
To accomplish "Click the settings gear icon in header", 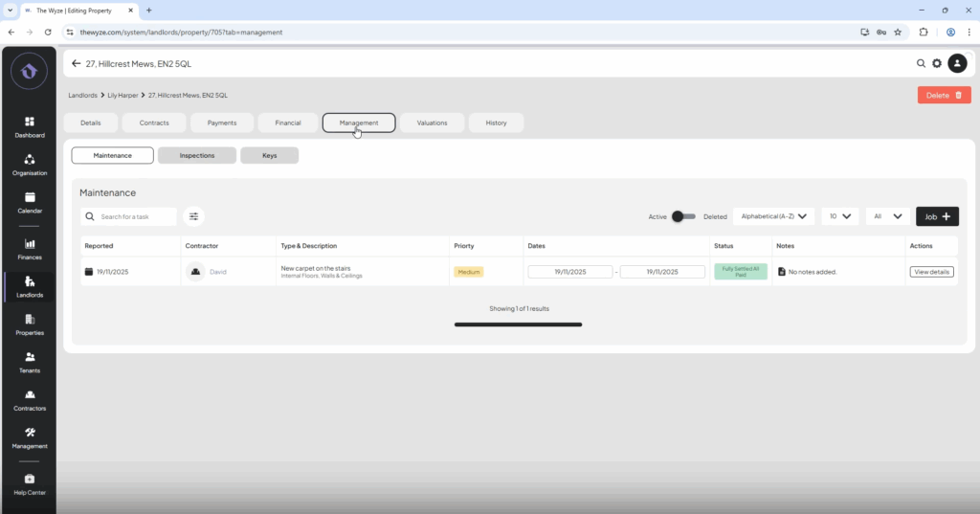I will pos(937,63).
